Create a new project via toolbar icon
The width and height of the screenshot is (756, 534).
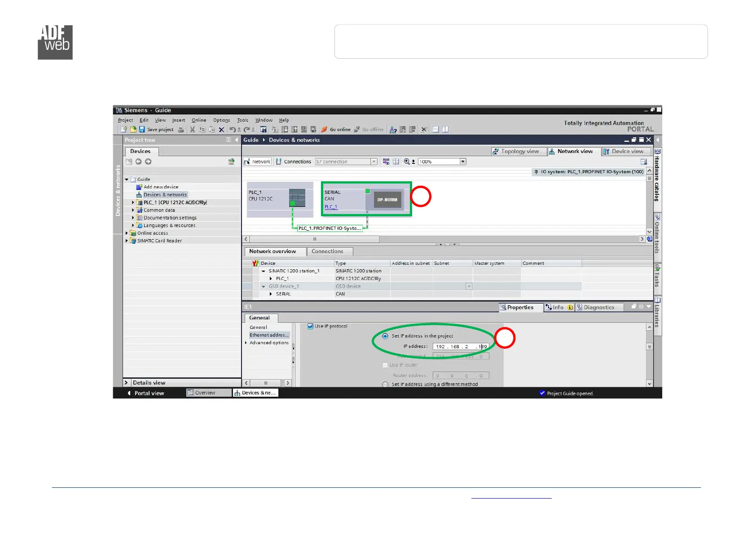124,129
